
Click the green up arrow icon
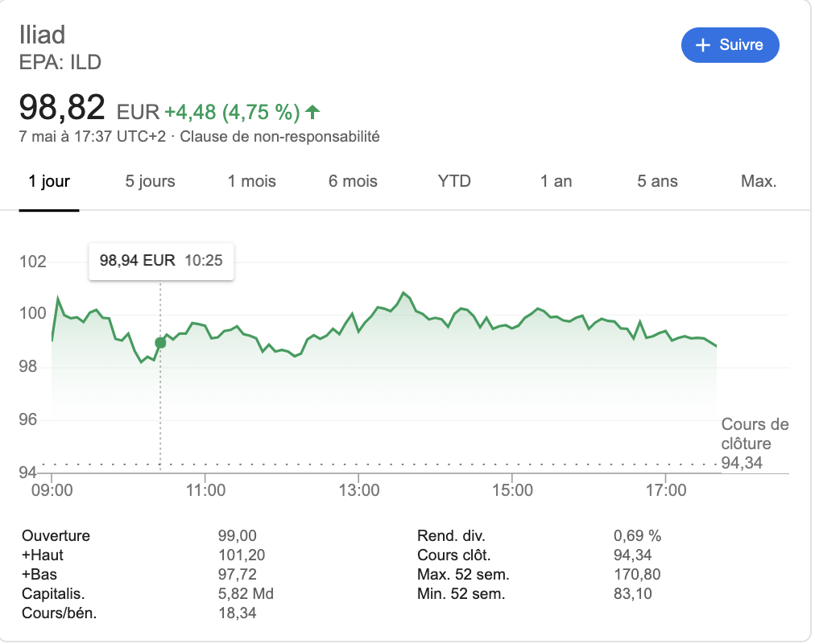pos(312,111)
